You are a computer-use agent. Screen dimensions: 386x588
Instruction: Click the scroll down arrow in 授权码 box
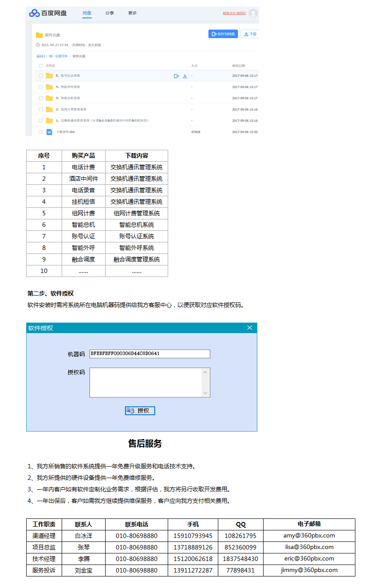pyautogui.click(x=205, y=393)
